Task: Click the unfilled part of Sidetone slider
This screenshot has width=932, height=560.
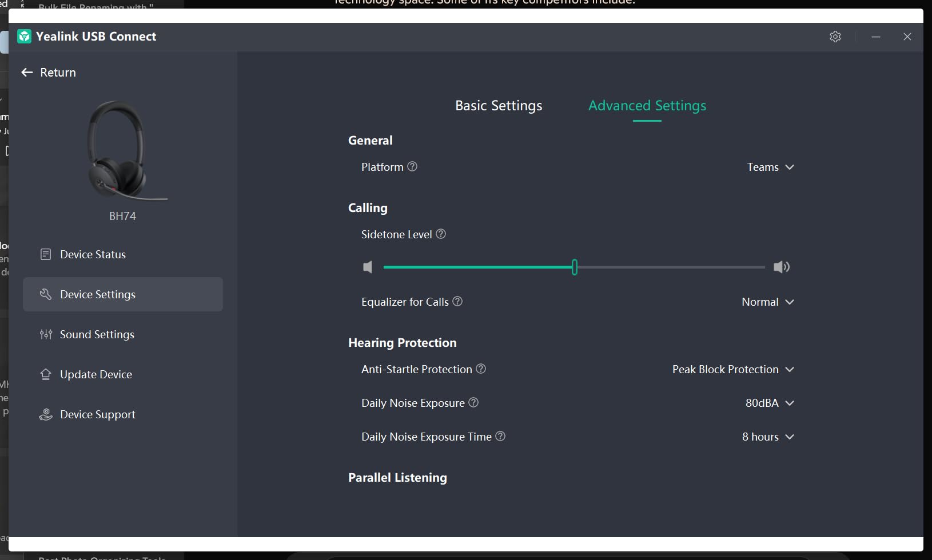Action: click(671, 267)
